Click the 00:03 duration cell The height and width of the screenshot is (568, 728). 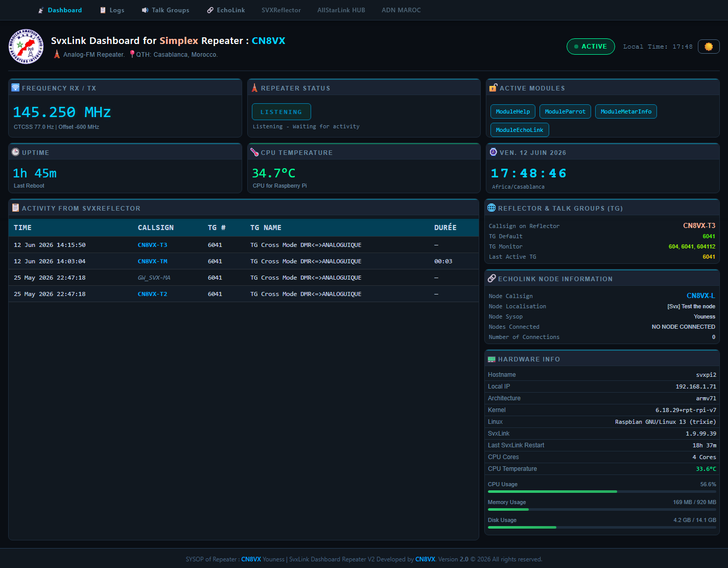443,261
